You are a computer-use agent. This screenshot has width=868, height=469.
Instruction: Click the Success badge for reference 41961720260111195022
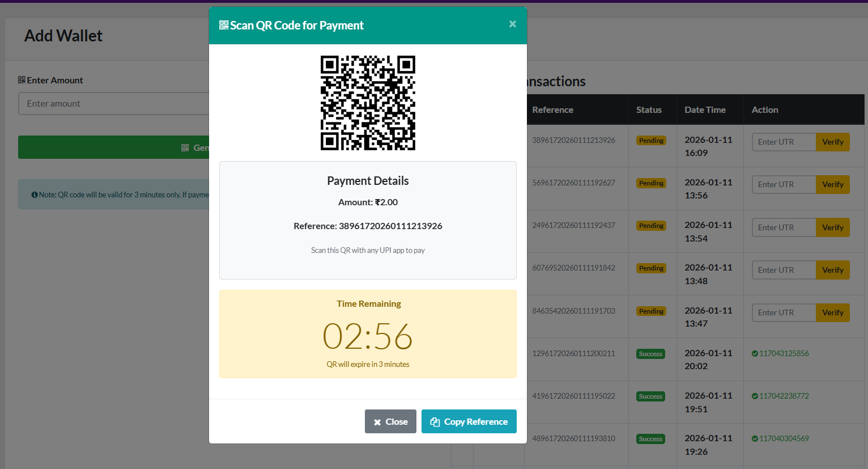tap(650, 396)
